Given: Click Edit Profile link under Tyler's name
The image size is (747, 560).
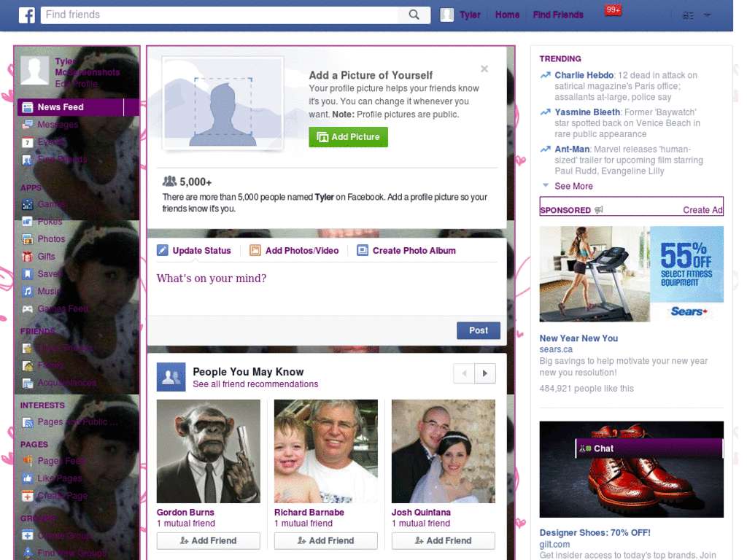Looking at the screenshot, I should (76, 85).
